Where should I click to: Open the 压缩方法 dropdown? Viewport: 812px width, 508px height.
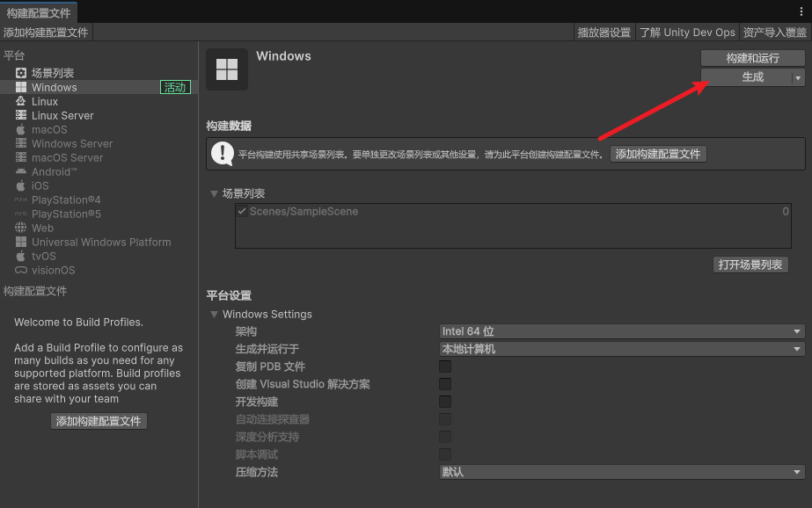(622, 472)
